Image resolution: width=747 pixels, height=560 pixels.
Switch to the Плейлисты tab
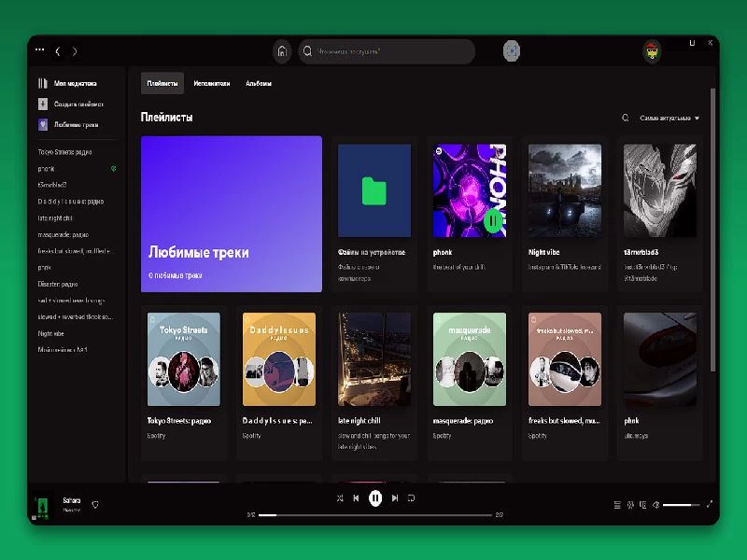coord(162,83)
